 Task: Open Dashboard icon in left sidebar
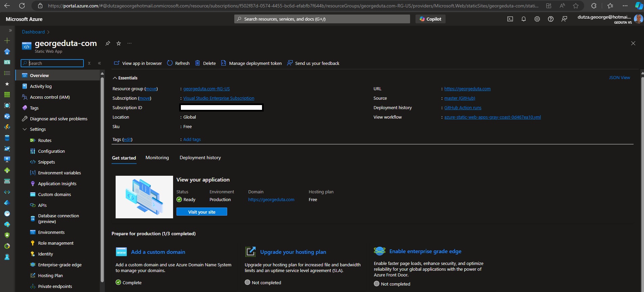pos(7,62)
